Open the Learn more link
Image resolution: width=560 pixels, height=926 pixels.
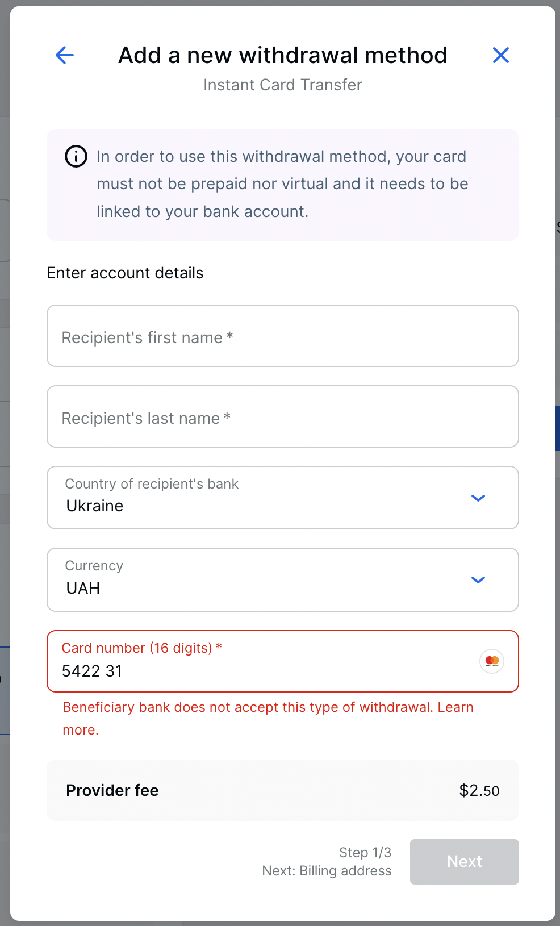click(x=268, y=719)
